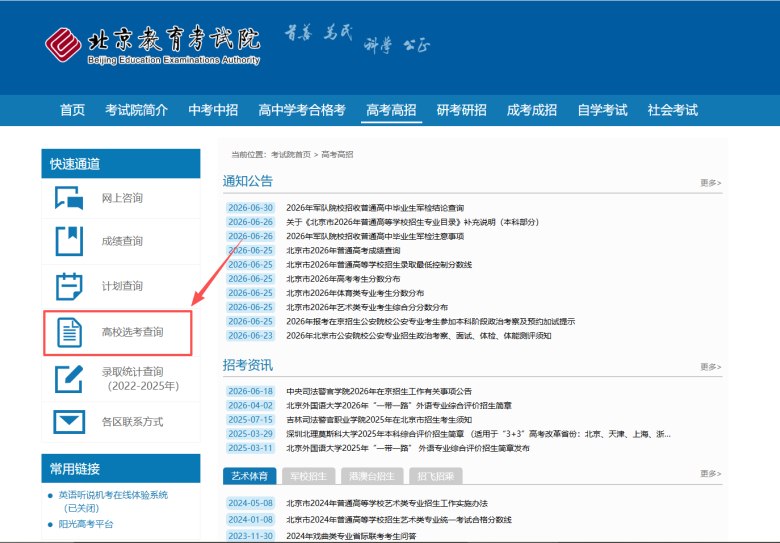Switch to the 军校招生 tab
This screenshot has height=543, width=780.
click(308, 476)
